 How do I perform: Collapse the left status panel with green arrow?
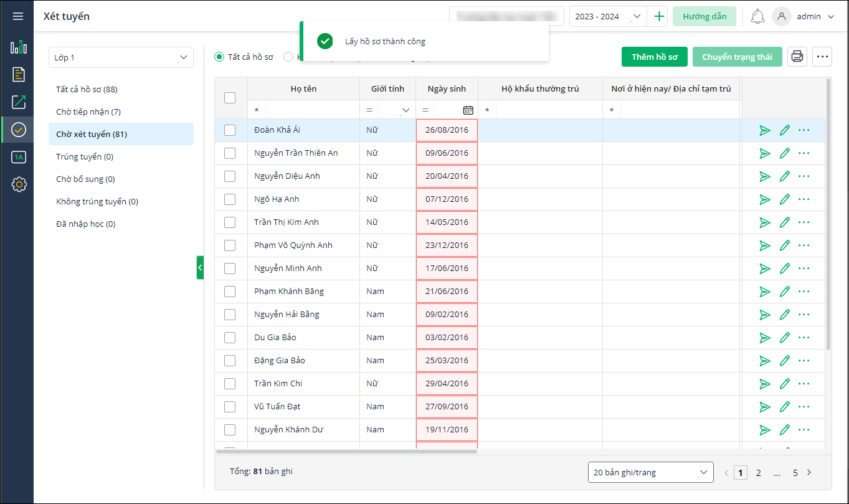pyautogui.click(x=200, y=267)
